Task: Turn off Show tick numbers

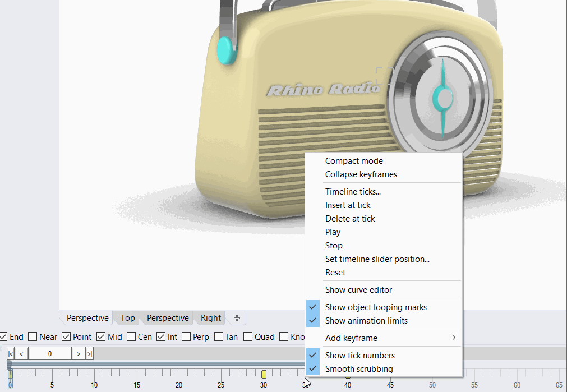Action: pyautogui.click(x=384, y=356)
